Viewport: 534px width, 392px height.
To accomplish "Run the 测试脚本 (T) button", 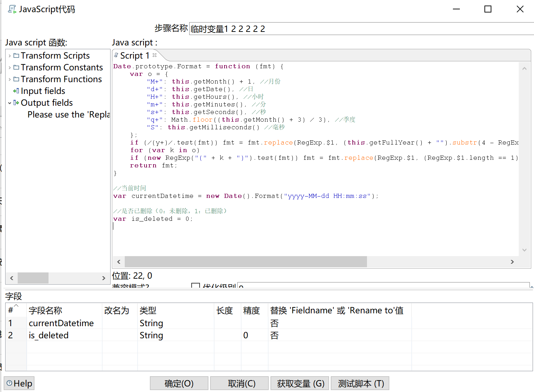I will [360, 383].
